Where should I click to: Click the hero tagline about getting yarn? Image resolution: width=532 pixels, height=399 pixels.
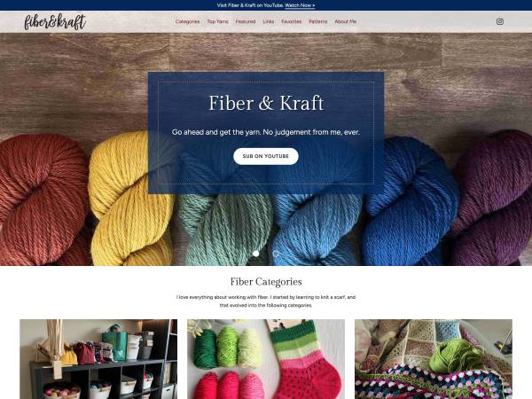click(x=266, y=132)
